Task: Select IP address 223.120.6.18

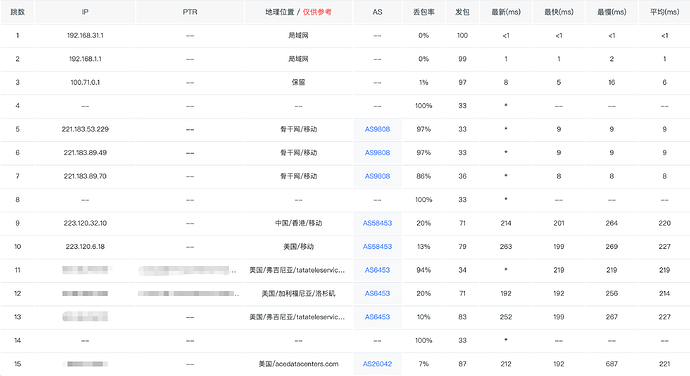Action: coord(85,247)
